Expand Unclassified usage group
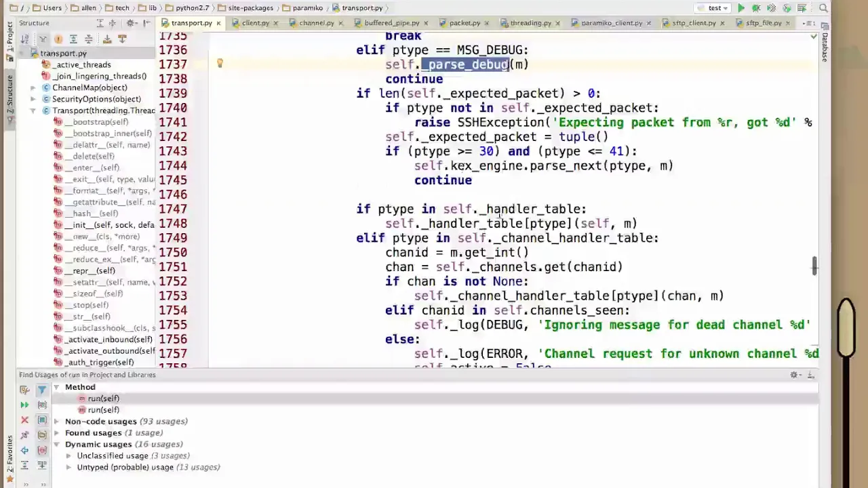The width and height of the screenshot is (868, 488). 68,456
